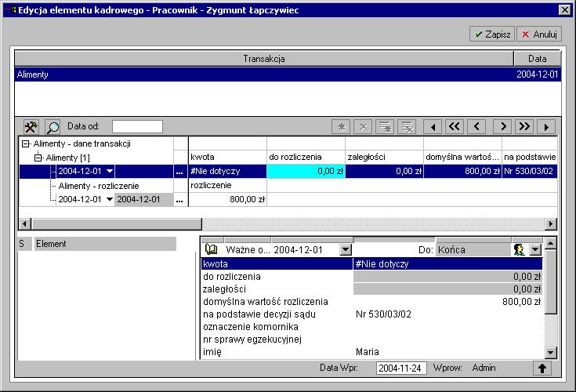
Task: Click into the Data od field
Action: point(137,127)
